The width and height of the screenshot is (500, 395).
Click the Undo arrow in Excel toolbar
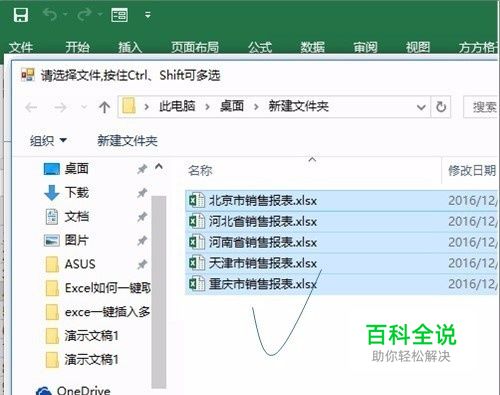pyautogui.click(x=50, y=14)
